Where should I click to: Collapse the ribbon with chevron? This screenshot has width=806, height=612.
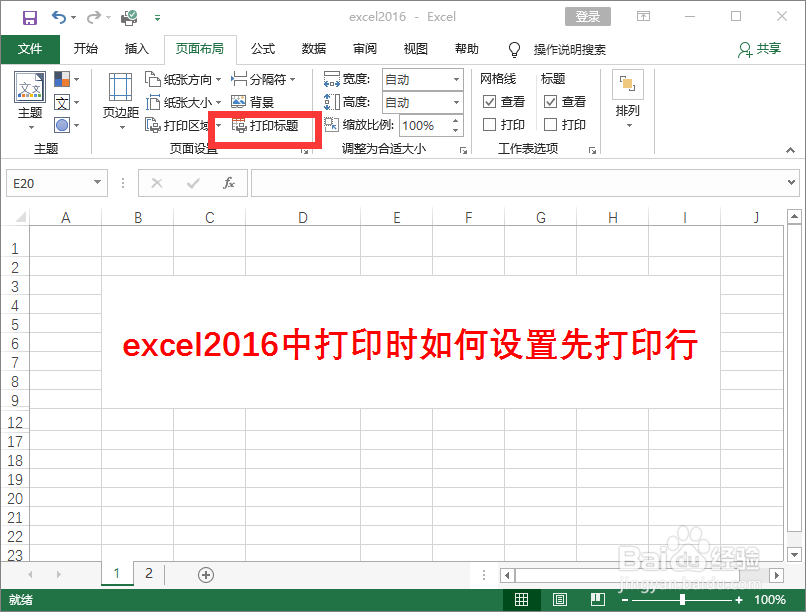[790, 150]
